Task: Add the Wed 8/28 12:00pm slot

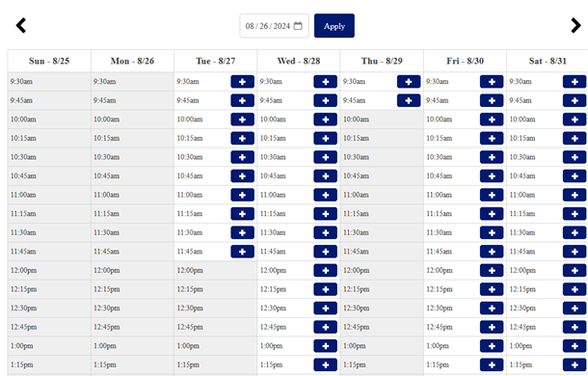Action: 326,271
